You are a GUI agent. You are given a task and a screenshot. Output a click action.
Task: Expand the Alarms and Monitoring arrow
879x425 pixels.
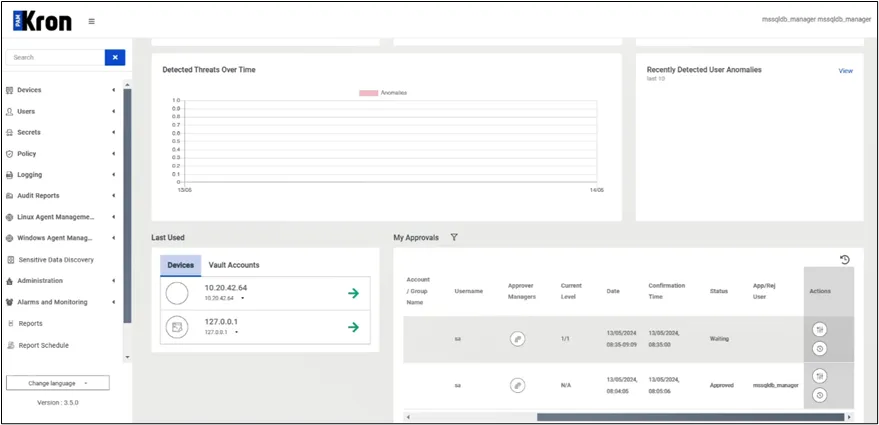click(x=113, y=302)
